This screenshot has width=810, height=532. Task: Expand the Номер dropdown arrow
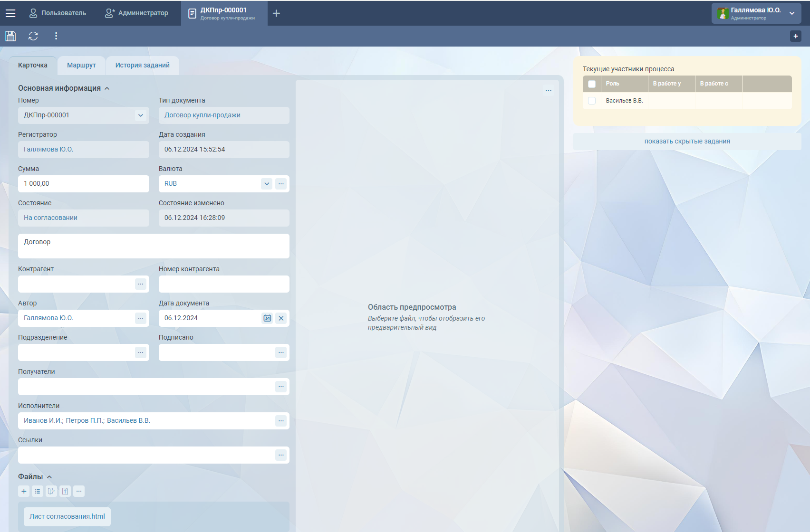[141, 115]
